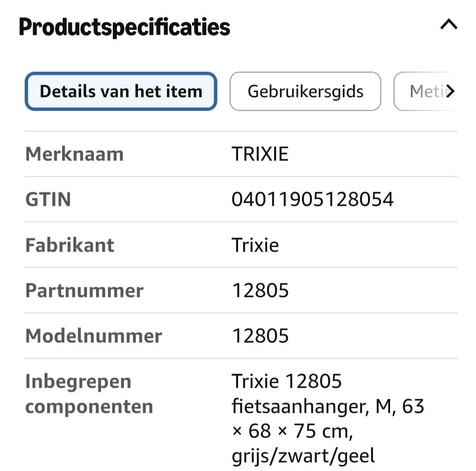Click the TRIXIE brand value

260,154
